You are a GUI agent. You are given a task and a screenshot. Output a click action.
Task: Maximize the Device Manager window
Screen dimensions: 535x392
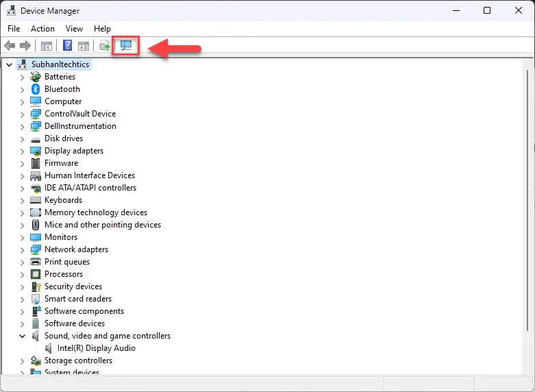pos(487,10)
